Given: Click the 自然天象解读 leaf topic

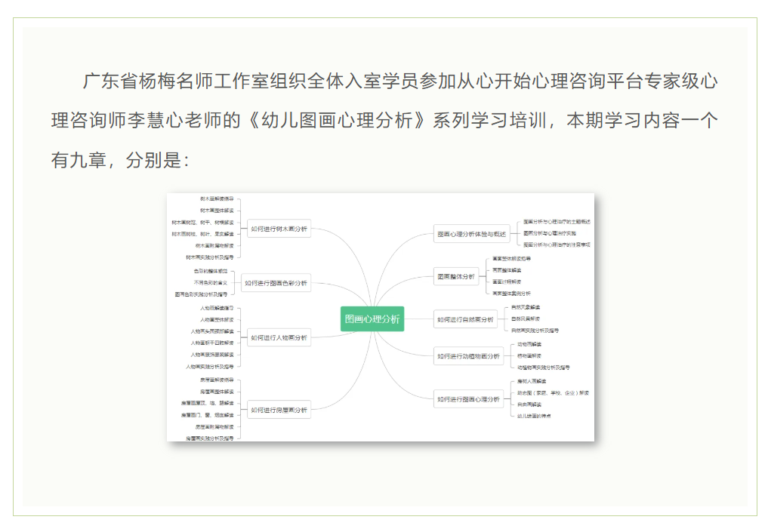Looking at the screenshot, I should click(526, 307).
